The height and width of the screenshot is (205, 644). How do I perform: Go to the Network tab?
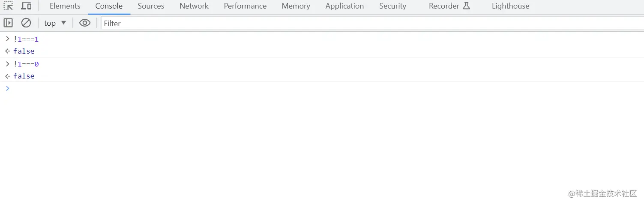194,6
